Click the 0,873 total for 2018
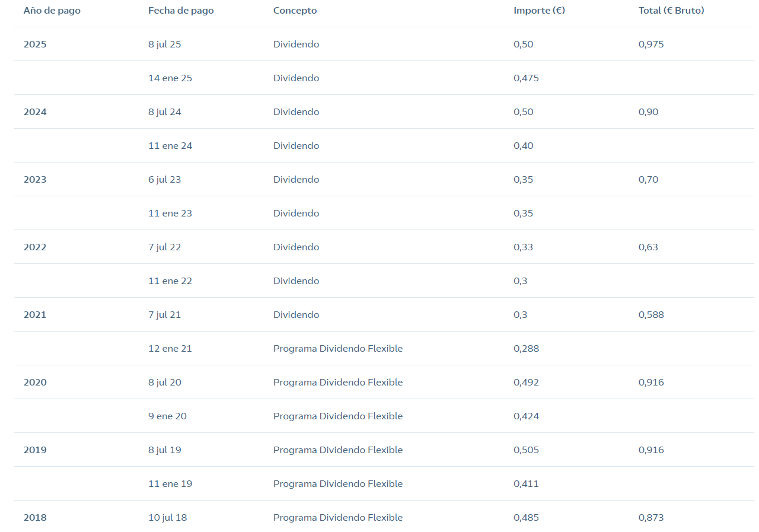Screen dimensions: 759x532 (x=651, y=518)
